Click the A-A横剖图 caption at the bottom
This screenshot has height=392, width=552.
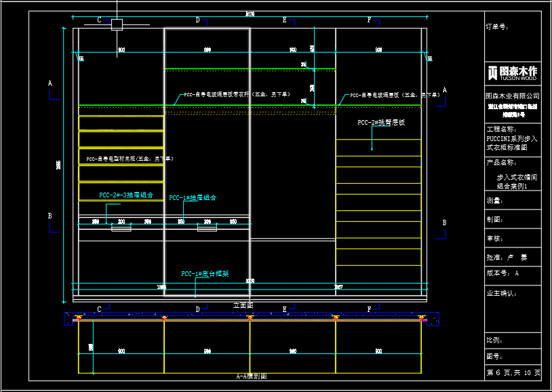(x=252, y=376)
